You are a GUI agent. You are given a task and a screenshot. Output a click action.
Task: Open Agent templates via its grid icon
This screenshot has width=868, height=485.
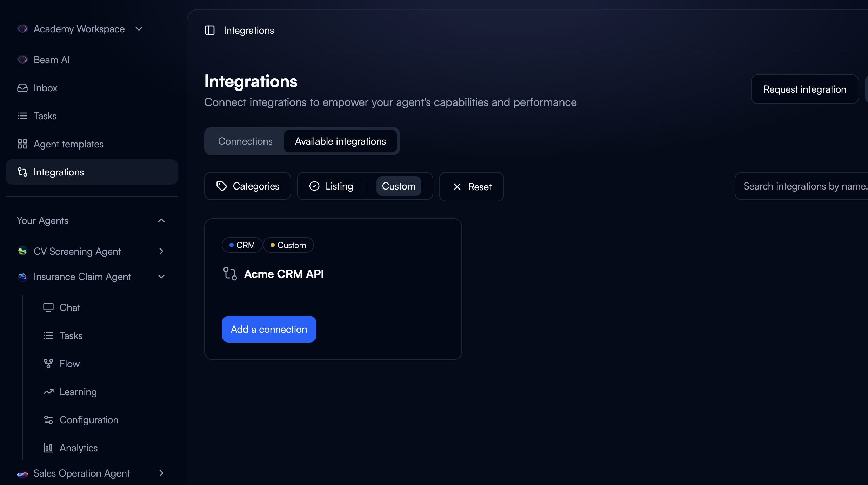pyautogui.click(x=22, y=144)
